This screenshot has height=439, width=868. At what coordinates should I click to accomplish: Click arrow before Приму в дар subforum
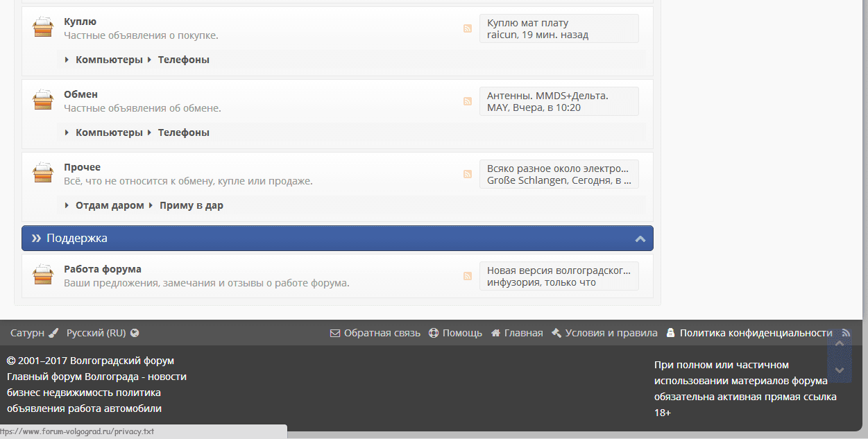tap(151, 205)
